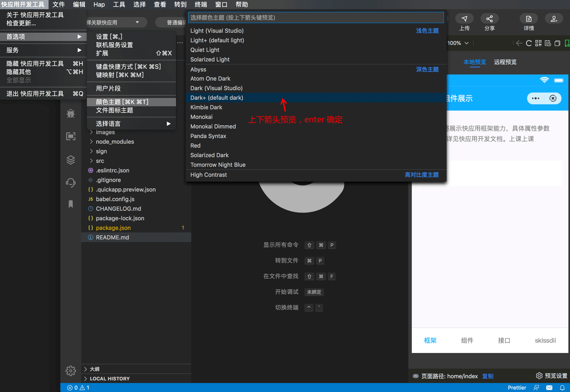Open the Run and Debug panel icon
Viewport: 570px width, 392px height.
(x=71, y=114)
